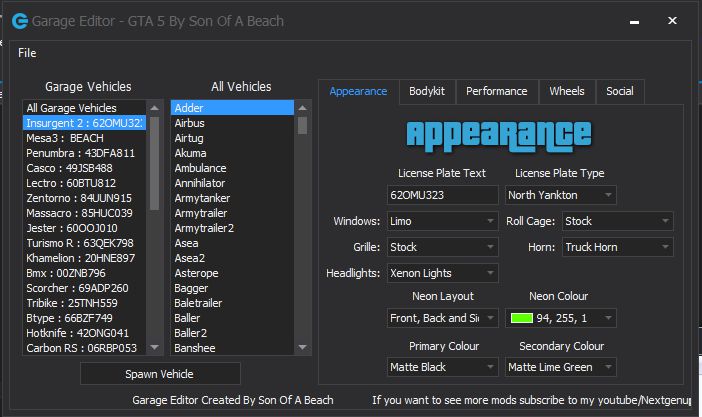The width and height of the screenshot is (702, 417).
Task: Select Zentorno : 84UUN915 entry
Action: (84, 198)
